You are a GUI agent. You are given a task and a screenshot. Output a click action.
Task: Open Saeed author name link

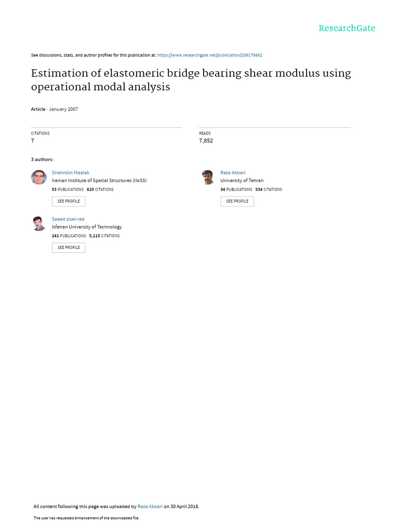68,219
